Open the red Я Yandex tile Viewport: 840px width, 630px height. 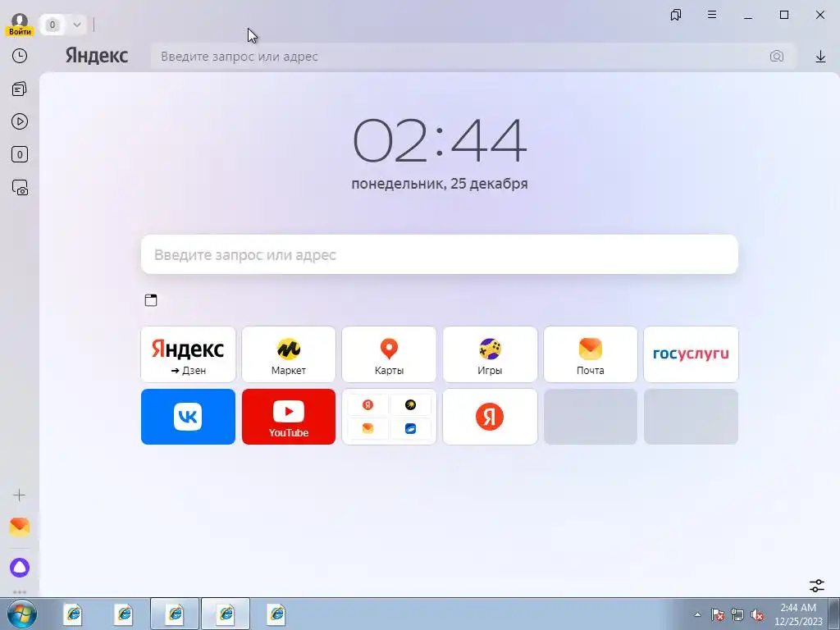pyautogui.click(x=490, y=417)
